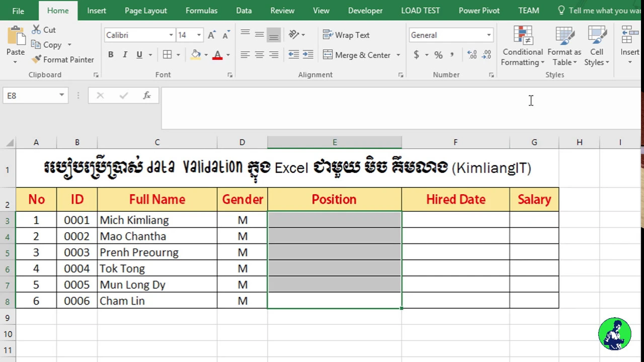Click the Tell me search box
Screen dimensions: 644x362
click(x=599, y=11)
